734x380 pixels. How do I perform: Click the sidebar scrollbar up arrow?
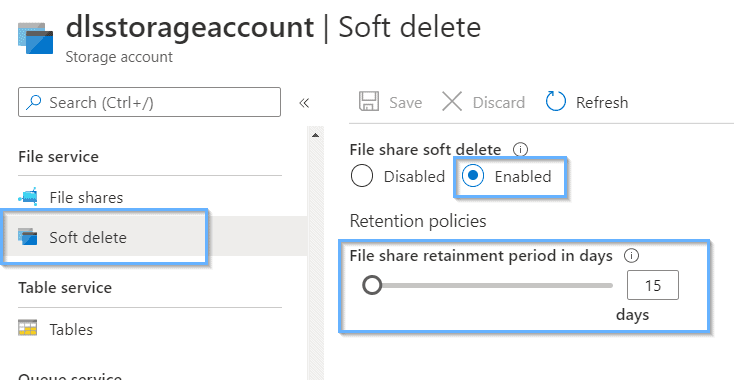(316, 135)
